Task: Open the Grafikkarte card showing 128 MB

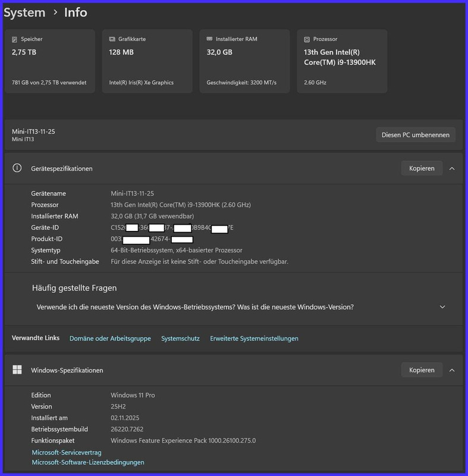Action: point(147,61)
